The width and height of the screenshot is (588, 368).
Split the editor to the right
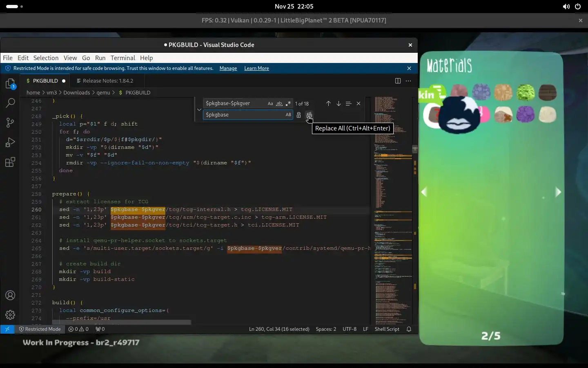coord(398,81)
